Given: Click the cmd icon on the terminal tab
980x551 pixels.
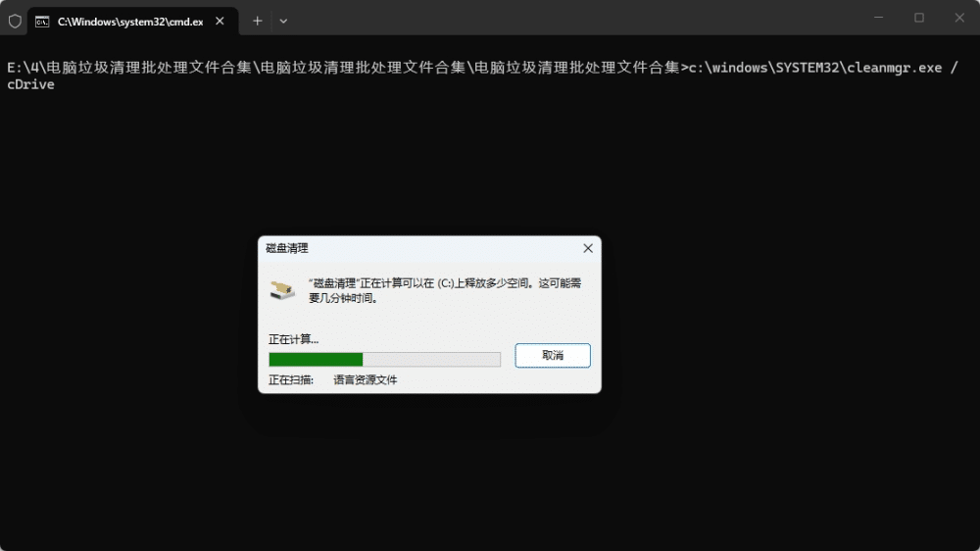Looking at the screenshot, I should 42,22.
